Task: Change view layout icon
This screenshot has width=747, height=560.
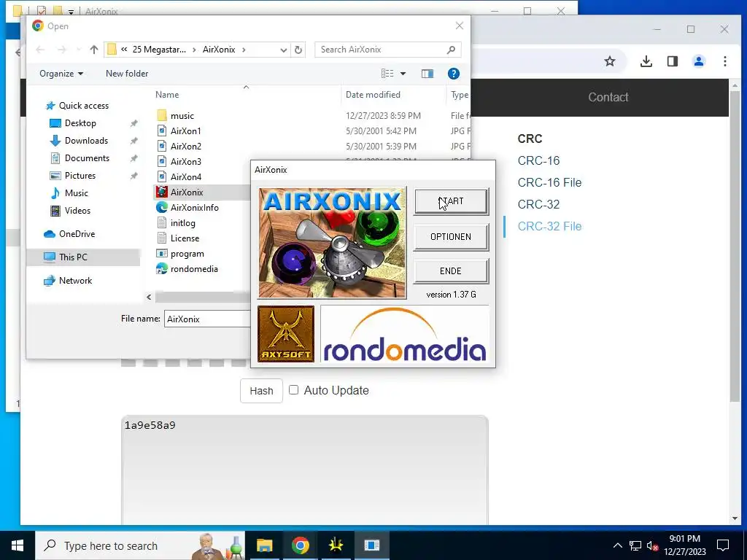Action: [x=387, y=74]
